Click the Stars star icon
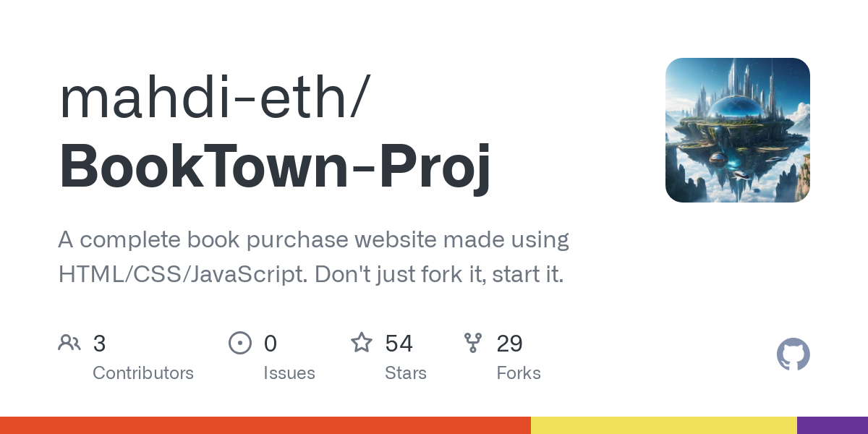Screen dimensions: 868x434 click(362, 342)
